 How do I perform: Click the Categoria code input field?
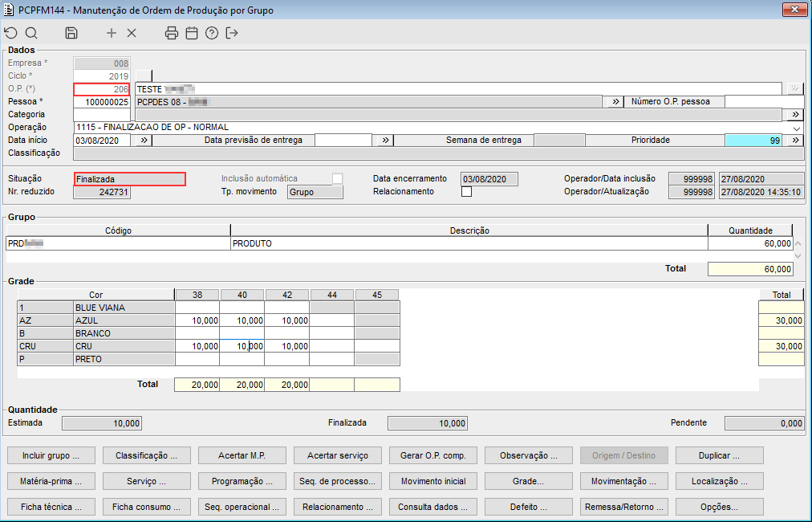pos(102,115)
